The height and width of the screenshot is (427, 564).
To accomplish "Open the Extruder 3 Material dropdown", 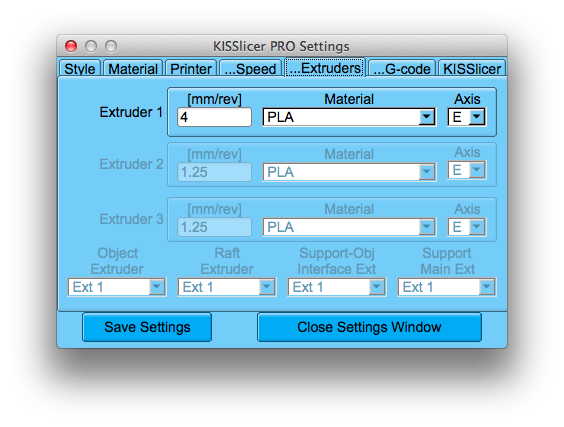I will pos(349,227).
